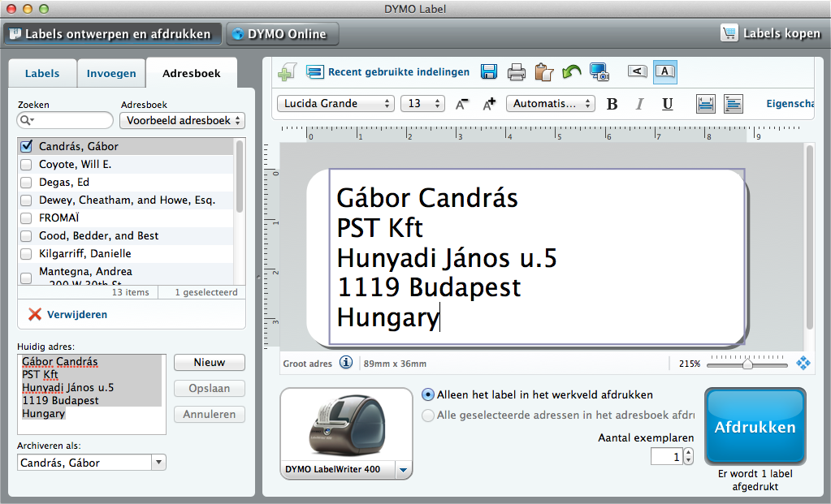Underline the text with U icon

point(667,104)
